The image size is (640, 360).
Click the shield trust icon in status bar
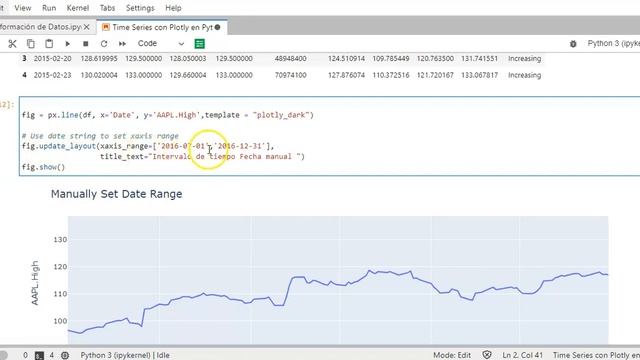coord(487,355)
